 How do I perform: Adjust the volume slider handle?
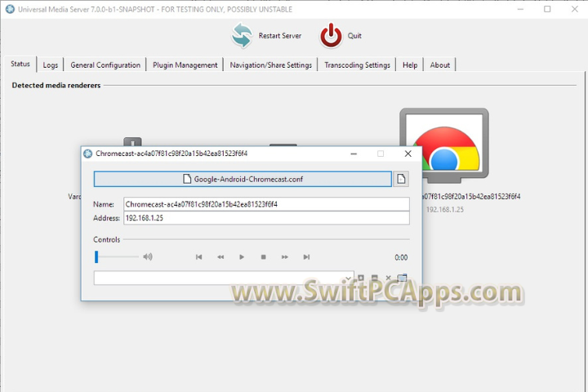coord(96,257)
